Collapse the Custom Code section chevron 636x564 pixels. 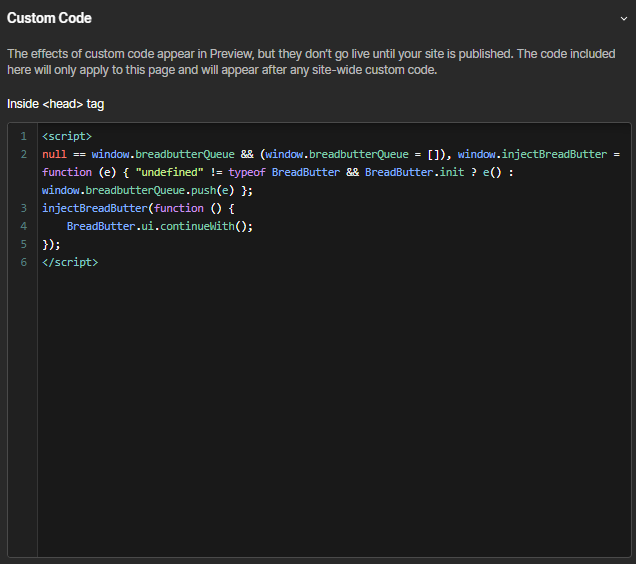point(624,18)
